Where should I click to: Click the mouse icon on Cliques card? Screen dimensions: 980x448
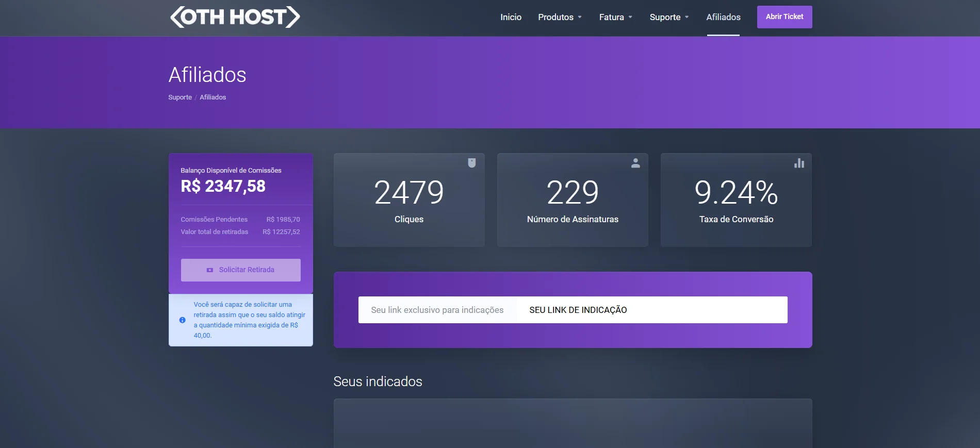pyautogui.click(x=471, y=163)
